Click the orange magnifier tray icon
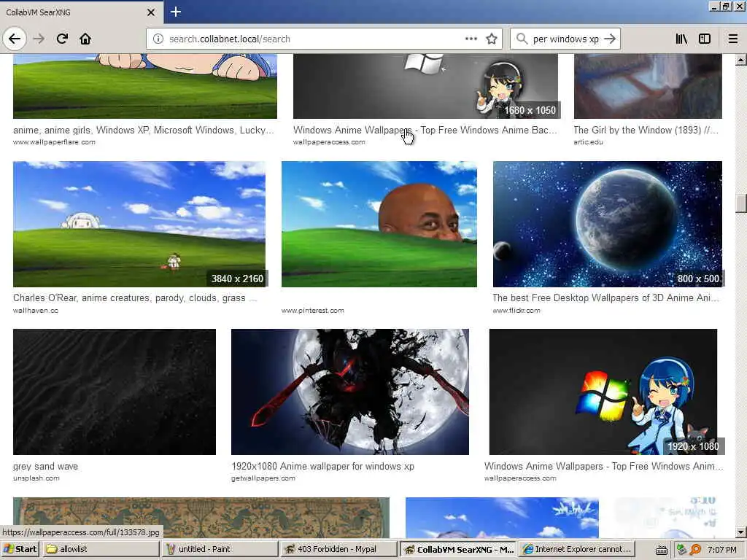Screen dimensions: 747x560 [x=695, y=550]
